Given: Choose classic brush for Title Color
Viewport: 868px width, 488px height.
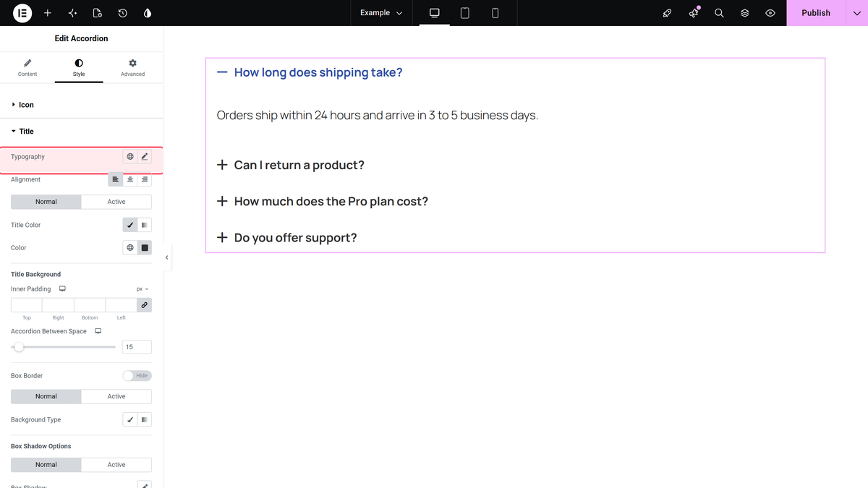Looking at the screenshot, I should (130, 225).
